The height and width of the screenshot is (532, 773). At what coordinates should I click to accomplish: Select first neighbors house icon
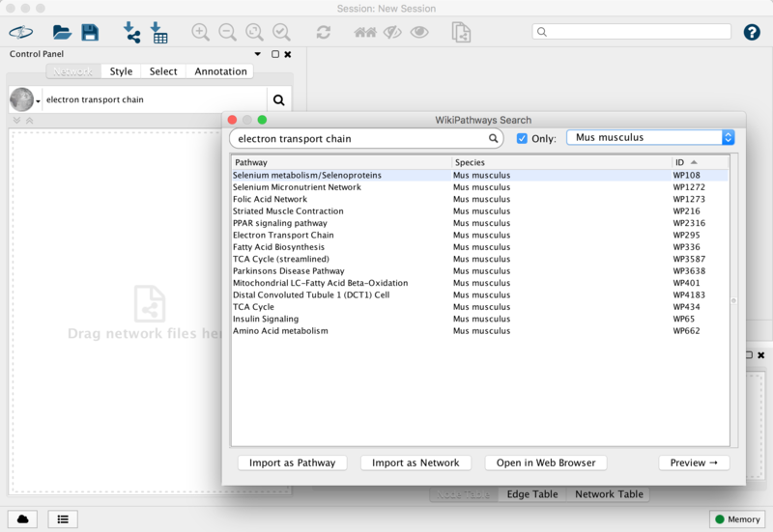coord(365,33)
